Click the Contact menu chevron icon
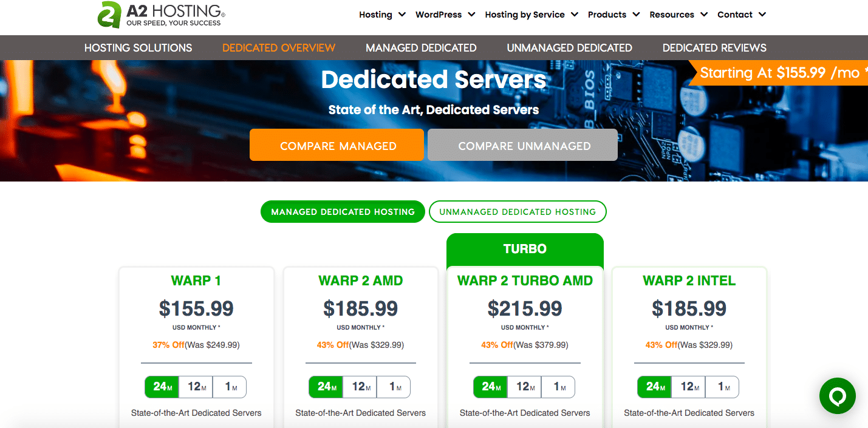The image size is (868, 428). [762, 15]
